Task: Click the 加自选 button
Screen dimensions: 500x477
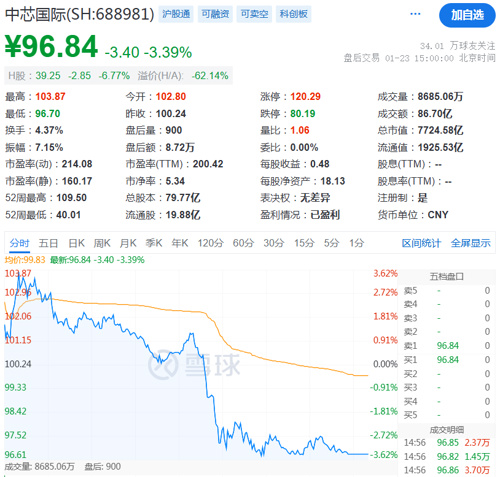Action: (467, 15)
